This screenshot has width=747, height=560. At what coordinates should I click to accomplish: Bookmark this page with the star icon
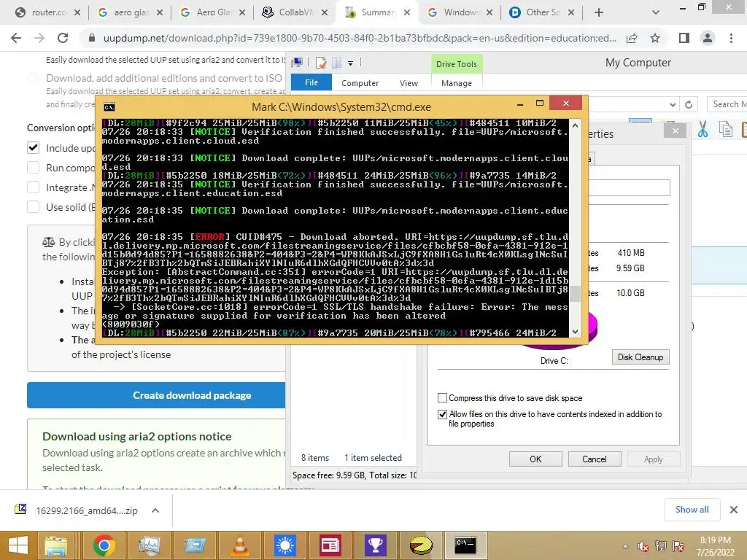pyautogui.click(x=655, y=38)
